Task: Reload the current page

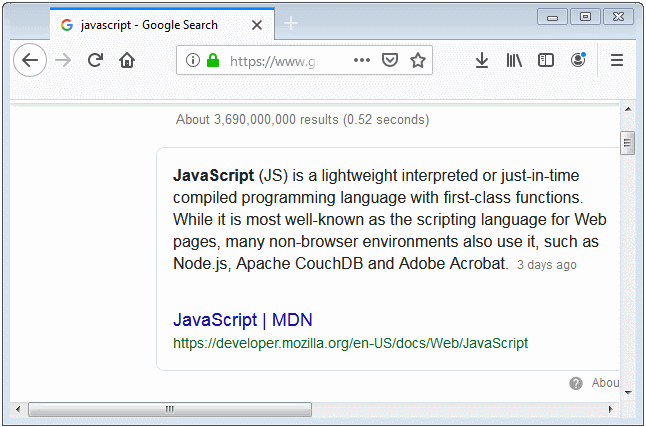Action: pyautogui.click(x=95, y=60)
